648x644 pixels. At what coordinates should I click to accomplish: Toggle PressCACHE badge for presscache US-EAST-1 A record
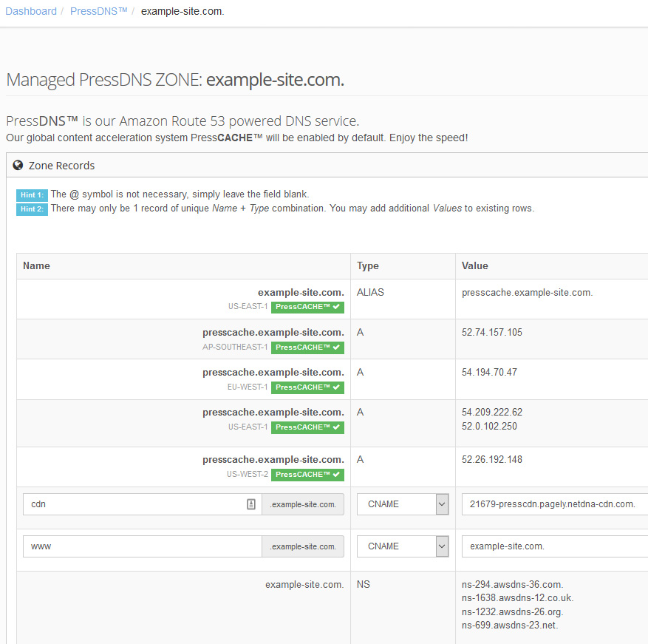(307, 427)
